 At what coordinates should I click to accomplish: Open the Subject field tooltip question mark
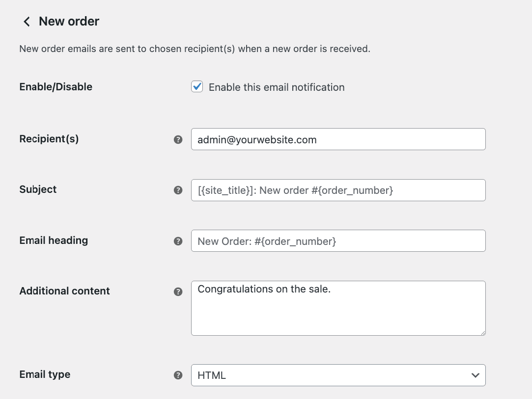click(x=178, y=190)
